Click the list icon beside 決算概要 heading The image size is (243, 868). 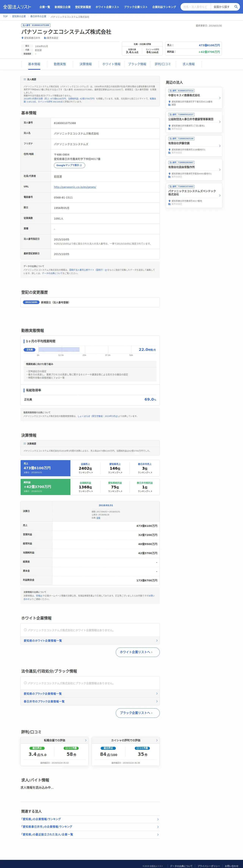pos(25,443)
